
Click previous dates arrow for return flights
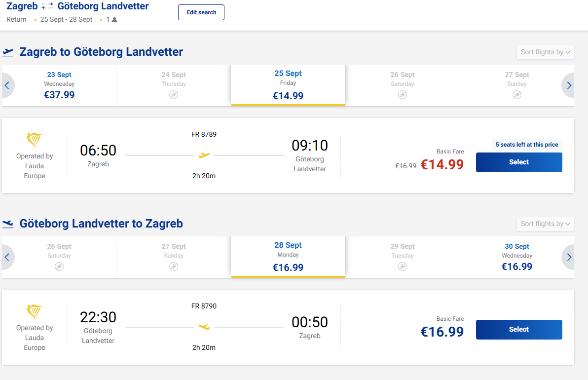tap(7, 257)
